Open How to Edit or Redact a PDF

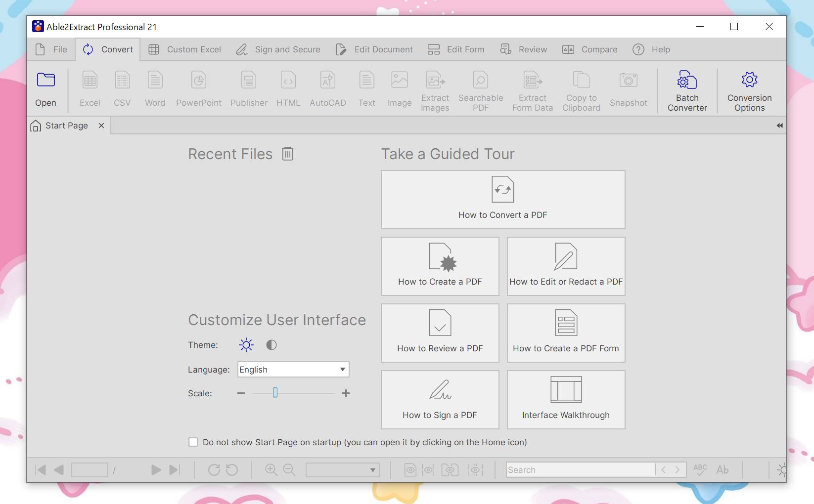point(566,266)
